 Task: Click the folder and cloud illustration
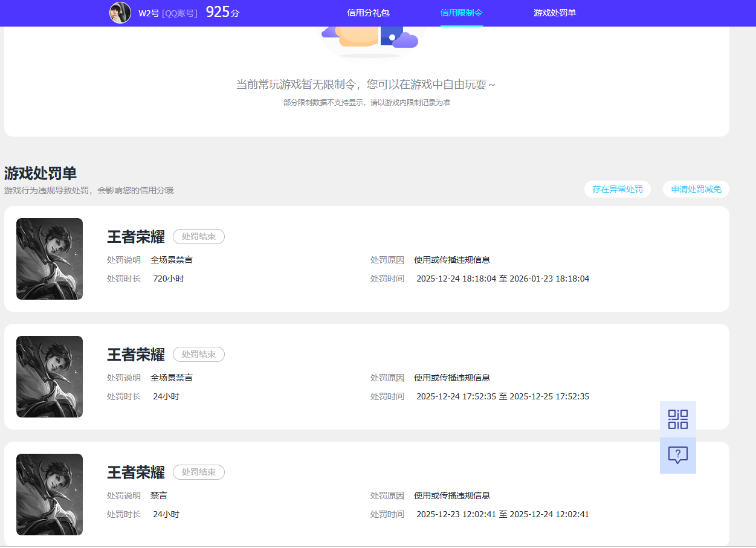click(370, 42)
